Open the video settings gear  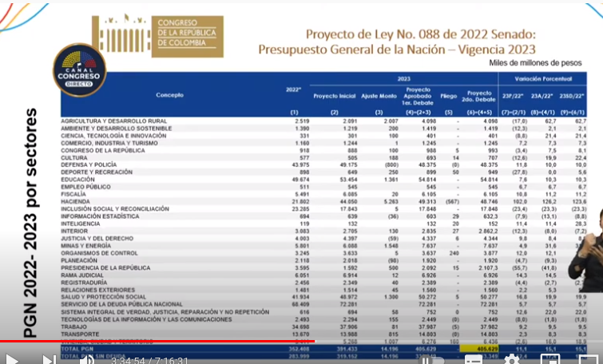pos(512,361)
